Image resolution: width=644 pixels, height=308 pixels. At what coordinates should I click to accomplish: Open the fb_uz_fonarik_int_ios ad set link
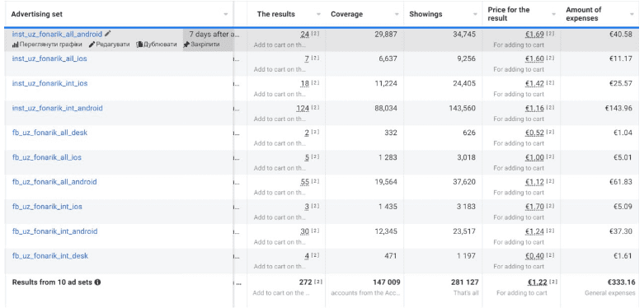click(x=47, y=207)
